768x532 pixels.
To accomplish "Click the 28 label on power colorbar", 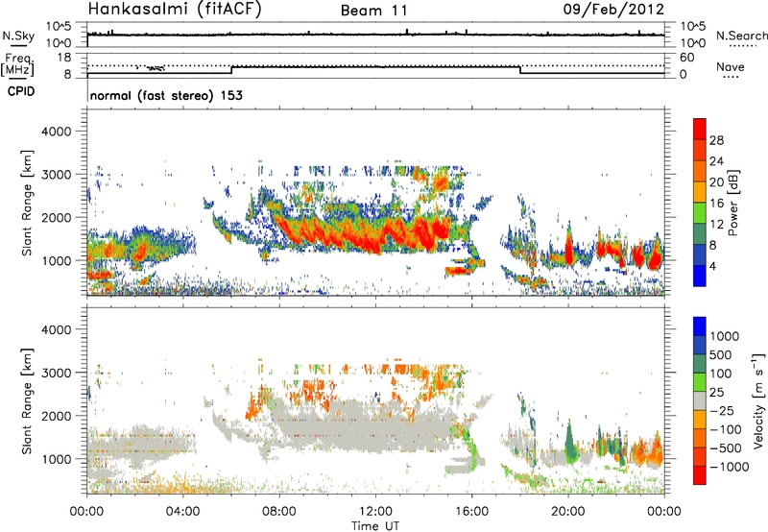I will coord(716,140).
